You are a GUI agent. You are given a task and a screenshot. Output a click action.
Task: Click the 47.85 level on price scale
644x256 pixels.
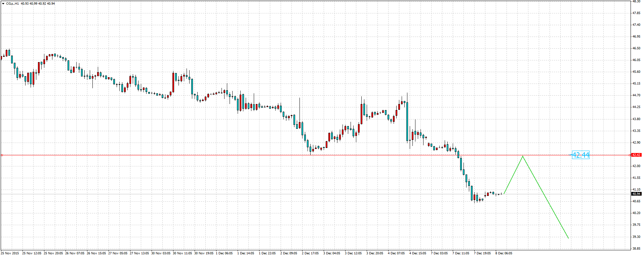click(x=636, y=13)
